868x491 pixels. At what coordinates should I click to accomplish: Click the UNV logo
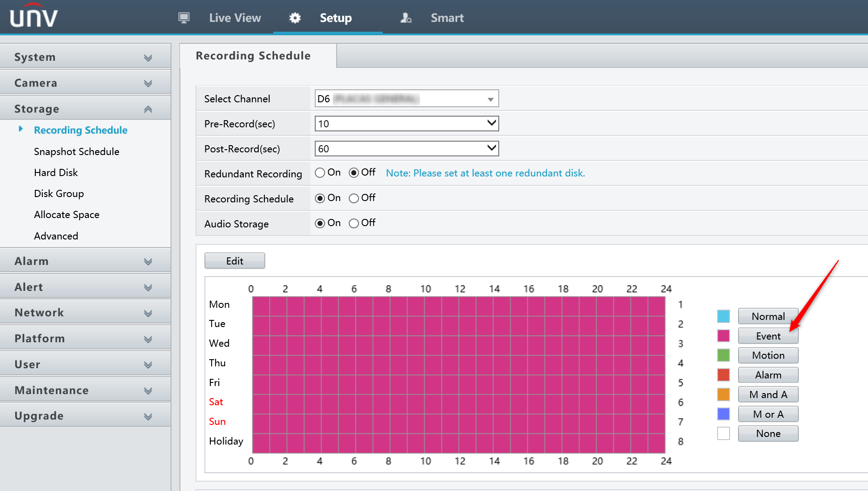click(x=33, y=17)
